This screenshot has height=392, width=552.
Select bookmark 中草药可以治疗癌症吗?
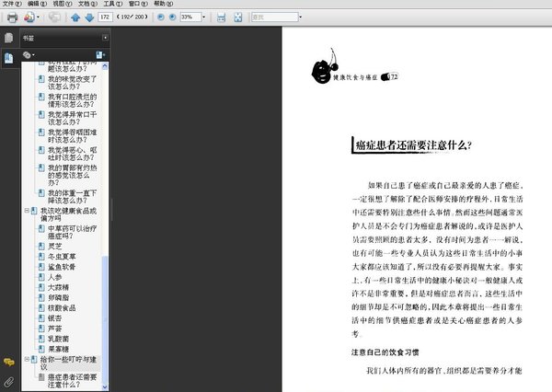[x=72, y=232]
